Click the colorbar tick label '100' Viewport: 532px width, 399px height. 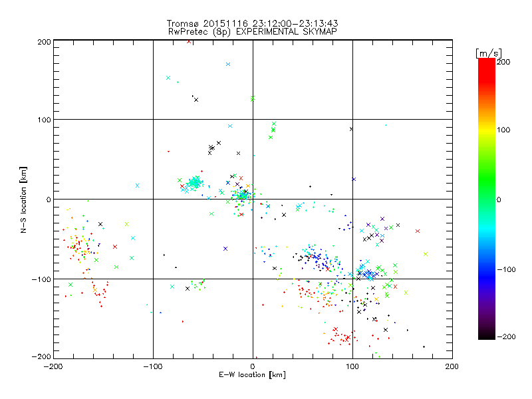tap(503, 130)
